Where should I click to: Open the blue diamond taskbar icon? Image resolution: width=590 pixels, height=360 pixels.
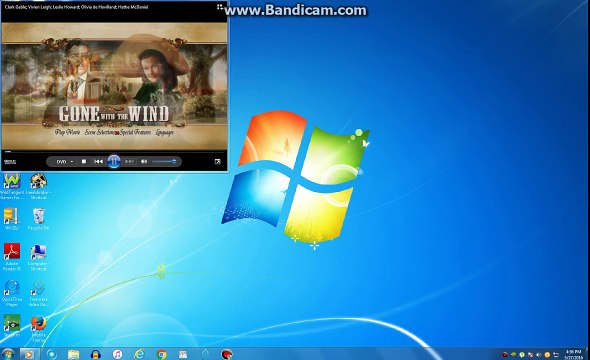pyautogui.click(x=205, y=354)
